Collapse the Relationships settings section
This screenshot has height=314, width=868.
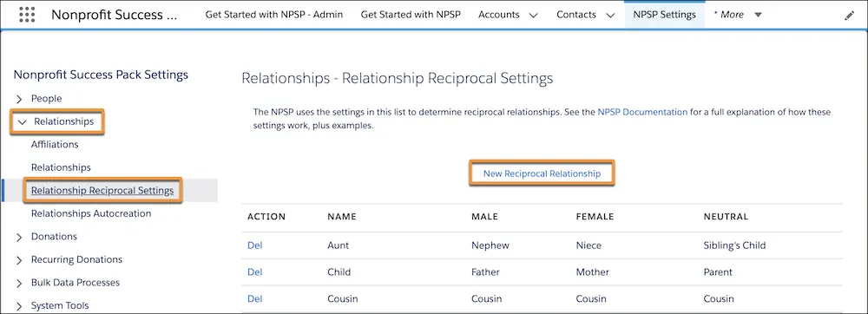[23, 122]
